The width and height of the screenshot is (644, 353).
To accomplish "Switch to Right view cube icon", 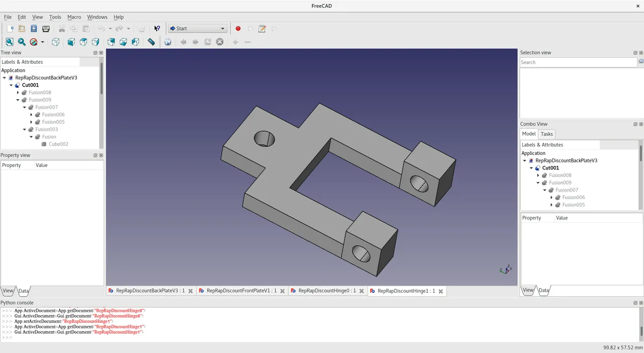I will [96, 42].
